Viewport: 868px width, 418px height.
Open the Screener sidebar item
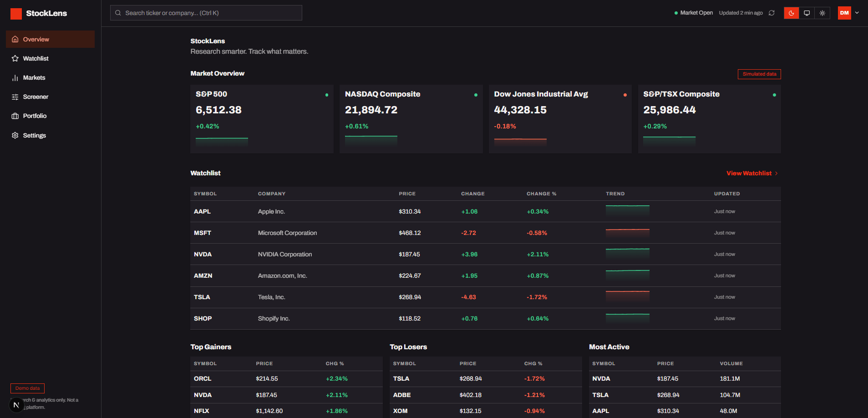pos(50,97)
